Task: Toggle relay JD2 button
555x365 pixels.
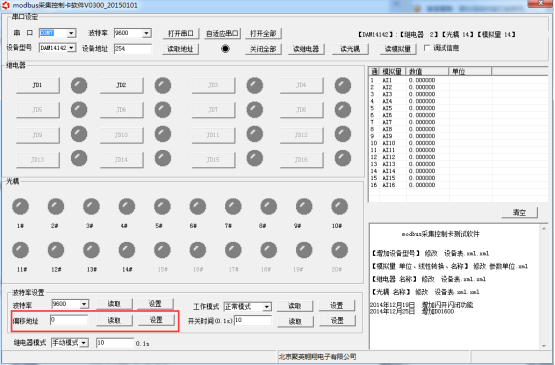Action: pos(121,85)
